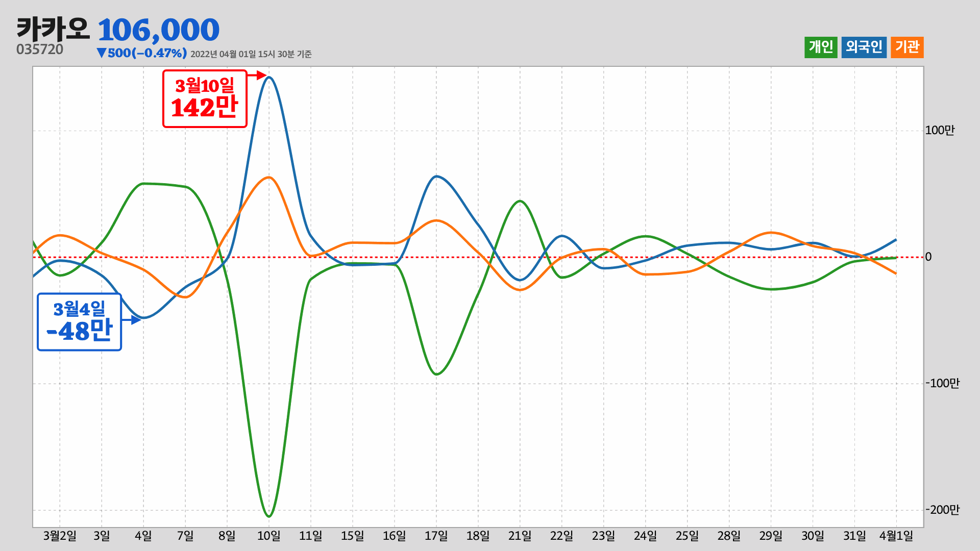Click the 카카오 stock name title
Image resolution: width=980 pixels, height=551 pixels.
coord(53,29)
